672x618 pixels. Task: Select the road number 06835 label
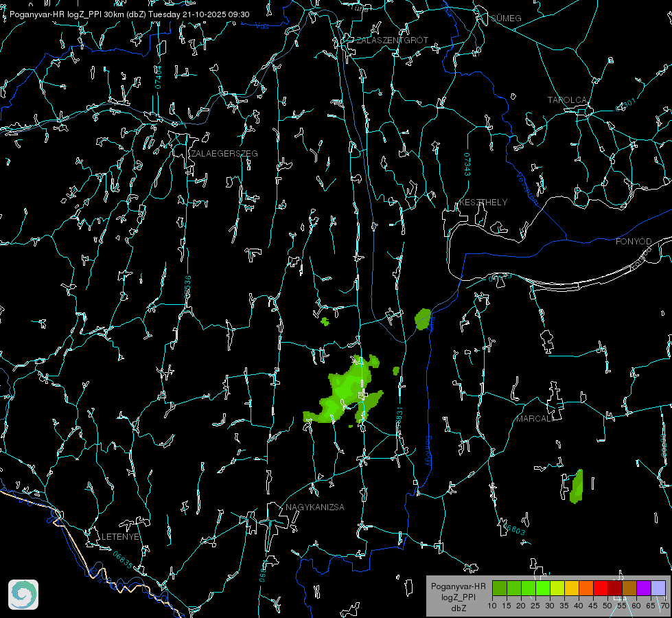click(123, 560)
